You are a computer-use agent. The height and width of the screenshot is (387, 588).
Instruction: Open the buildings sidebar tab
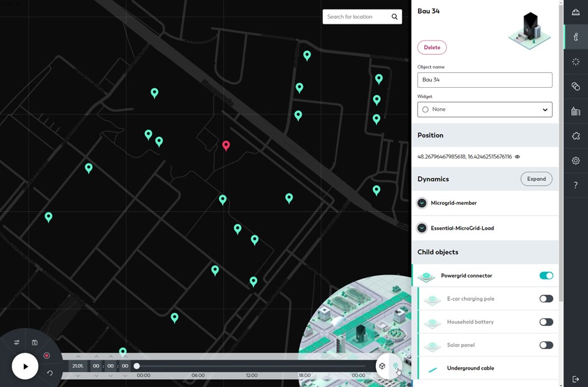pyautogui.click(x=576, y=111)
